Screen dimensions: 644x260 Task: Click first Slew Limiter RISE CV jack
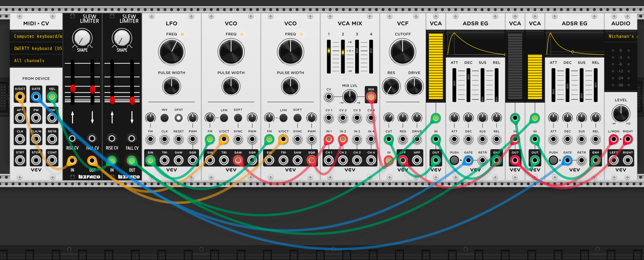(72, 138)
